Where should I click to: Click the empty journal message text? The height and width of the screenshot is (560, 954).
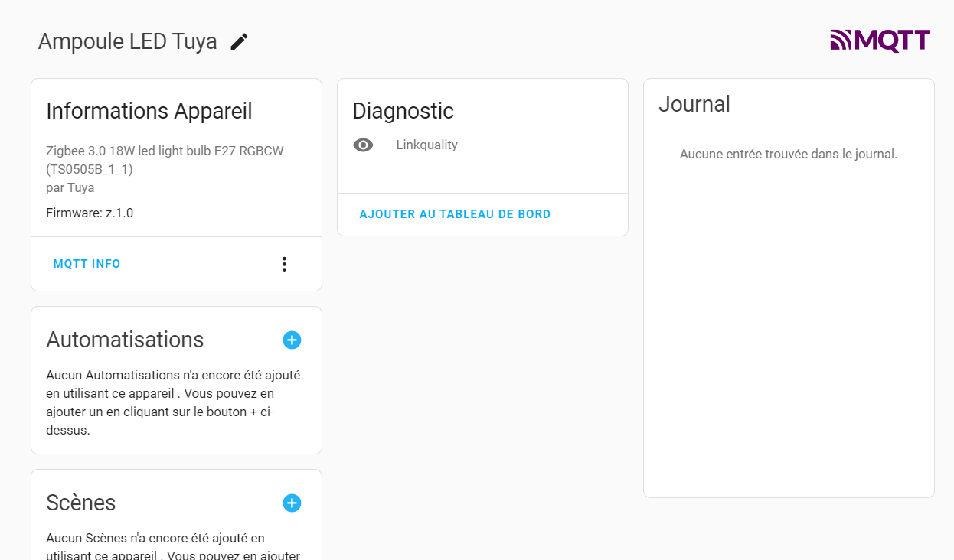click(x=789, y=155)
